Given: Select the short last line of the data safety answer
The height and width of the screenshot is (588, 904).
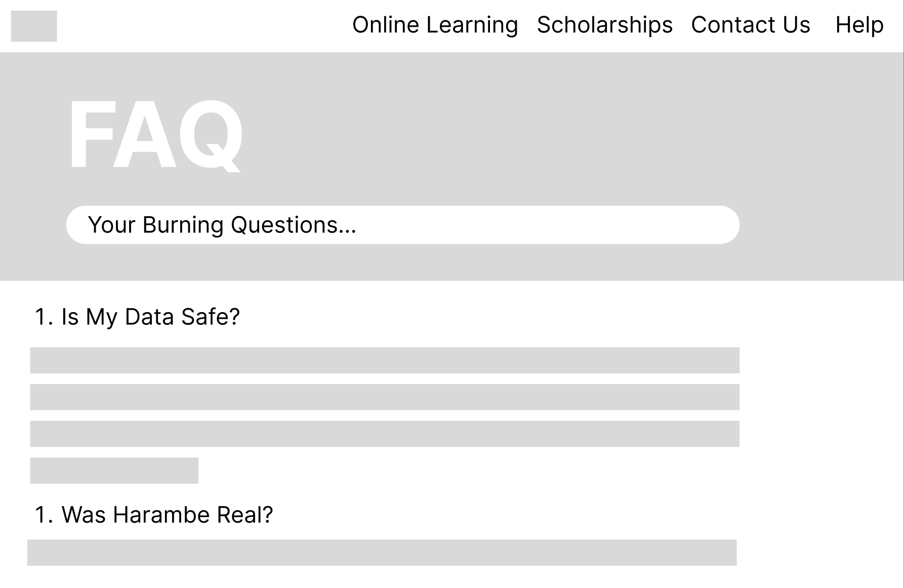Looking at the screenshot, I should coord(114,471).
